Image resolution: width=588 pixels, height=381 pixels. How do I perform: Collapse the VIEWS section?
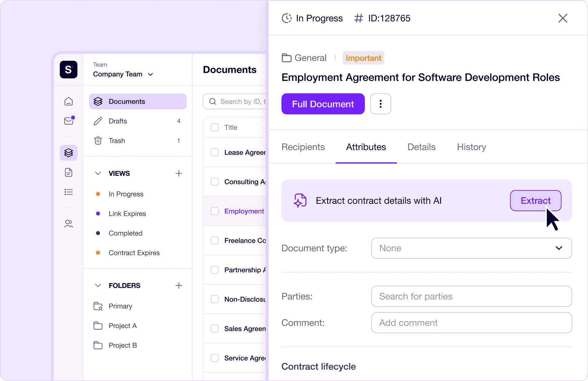[98, 173]
